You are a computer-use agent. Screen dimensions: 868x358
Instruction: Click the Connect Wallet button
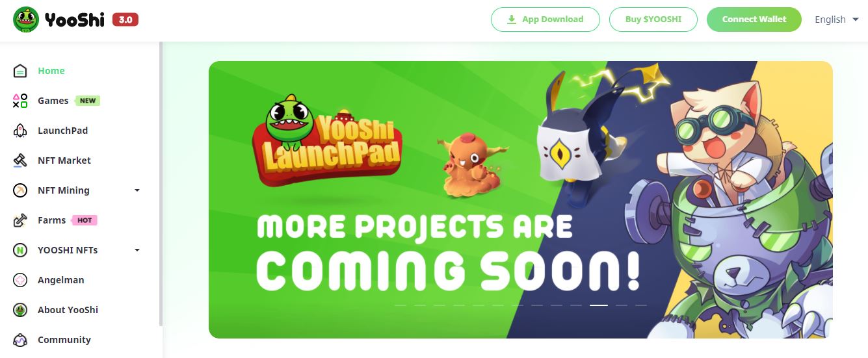click(754, 19)
